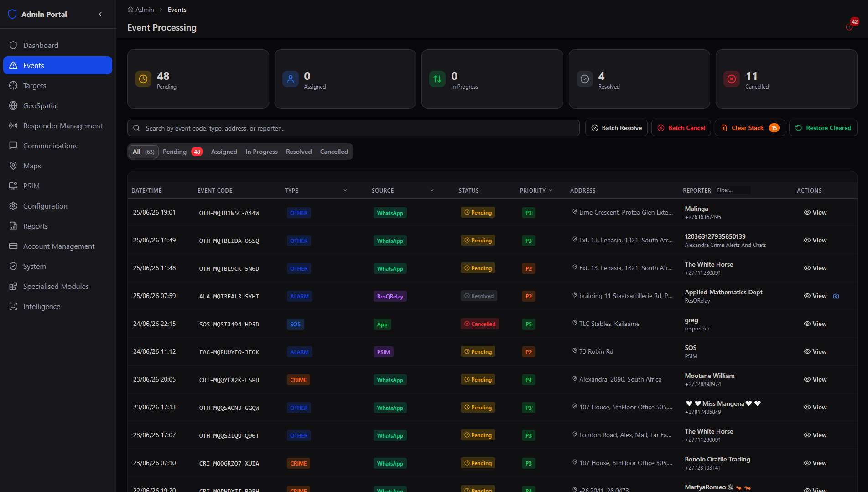The image size is (868, 492).
Task: View event OTH-MQQSAON3-GGQW
Action: pyautogui.click(x=815, y=407)
